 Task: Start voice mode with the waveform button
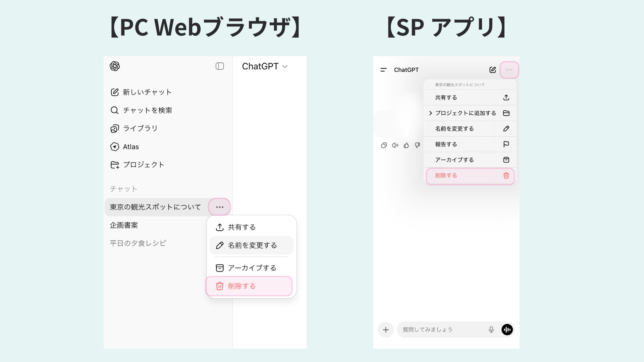click(507, 329)
